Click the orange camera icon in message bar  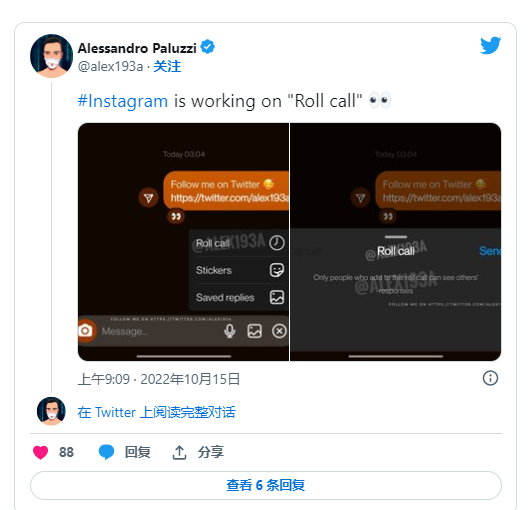tap(86, 331)
